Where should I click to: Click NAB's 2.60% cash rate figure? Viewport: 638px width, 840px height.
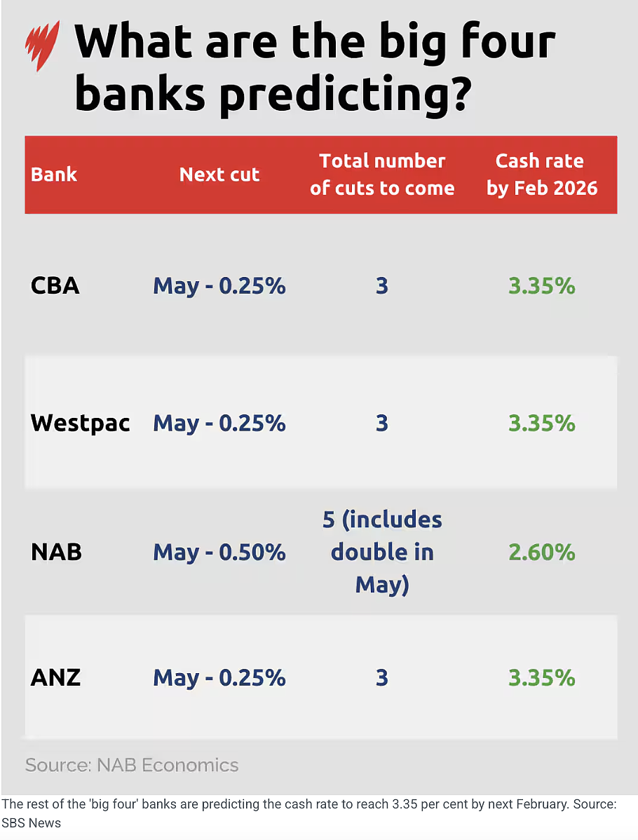[x=541, y=553]
